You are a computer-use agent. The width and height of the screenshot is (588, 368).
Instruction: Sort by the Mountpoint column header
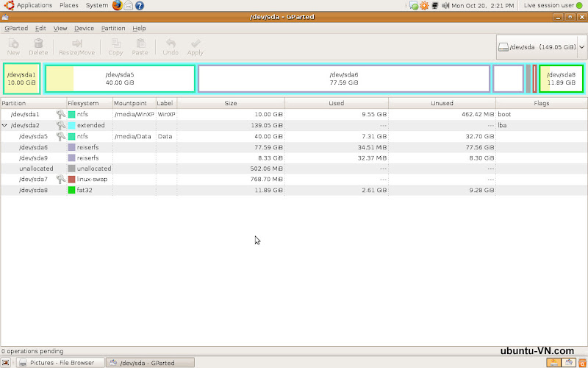tap(135, 103)
